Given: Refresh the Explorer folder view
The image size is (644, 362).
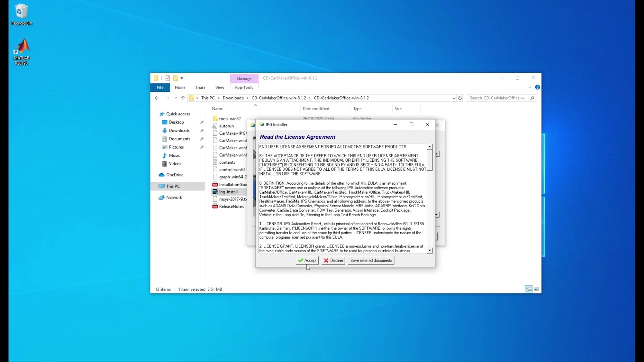Looking at the screenshot, I should pyautogui.click(x=460, y=98).
